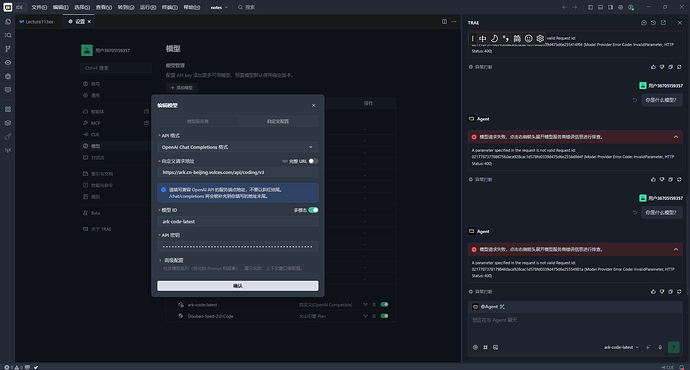The image size is (690, 370).
Task: Expand the 高级配置 advanced section
Action: point(172,260)
